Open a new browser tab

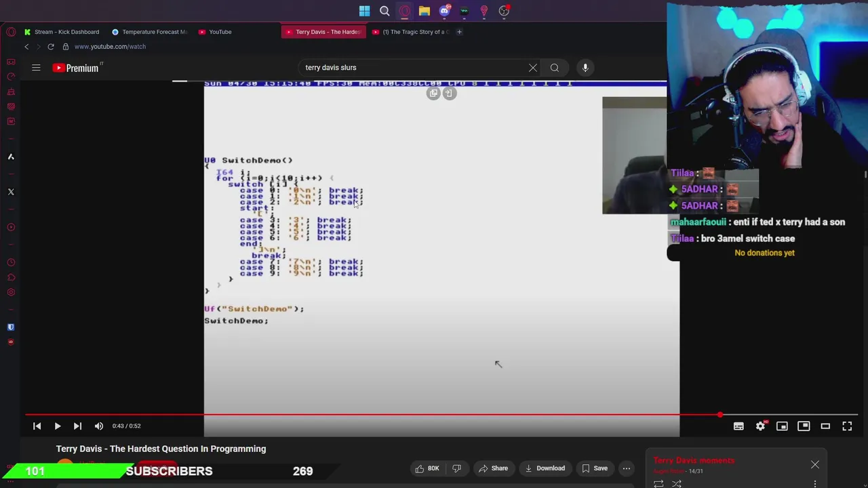pos(459,32)
